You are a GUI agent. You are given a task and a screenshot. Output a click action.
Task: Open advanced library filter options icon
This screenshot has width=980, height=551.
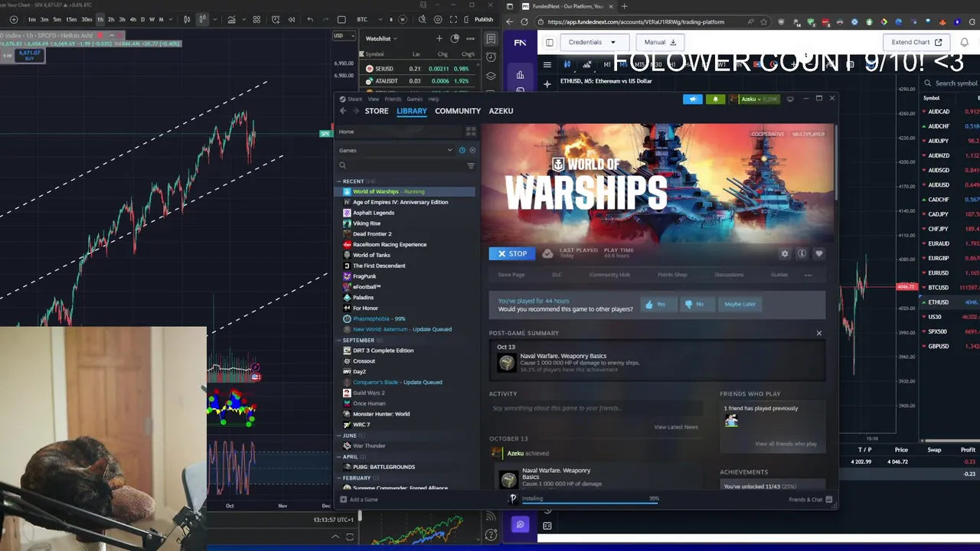[471, 165]
